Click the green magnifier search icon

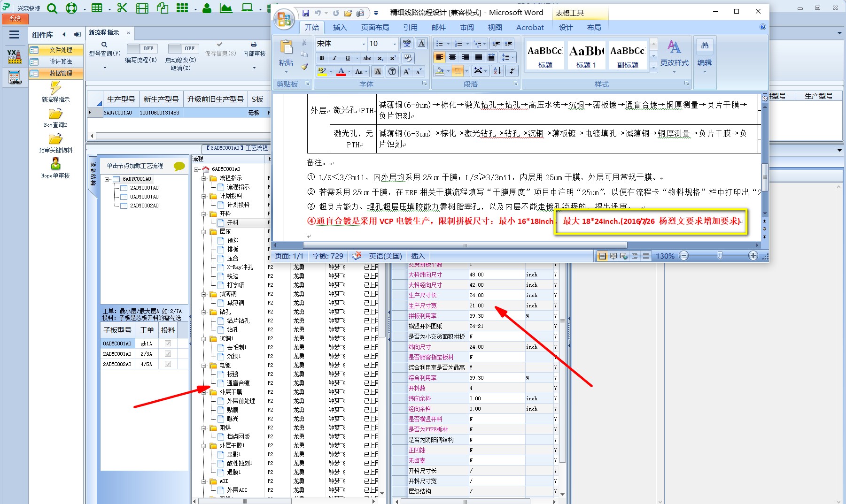pyautogui.click(x=52, y=8)
